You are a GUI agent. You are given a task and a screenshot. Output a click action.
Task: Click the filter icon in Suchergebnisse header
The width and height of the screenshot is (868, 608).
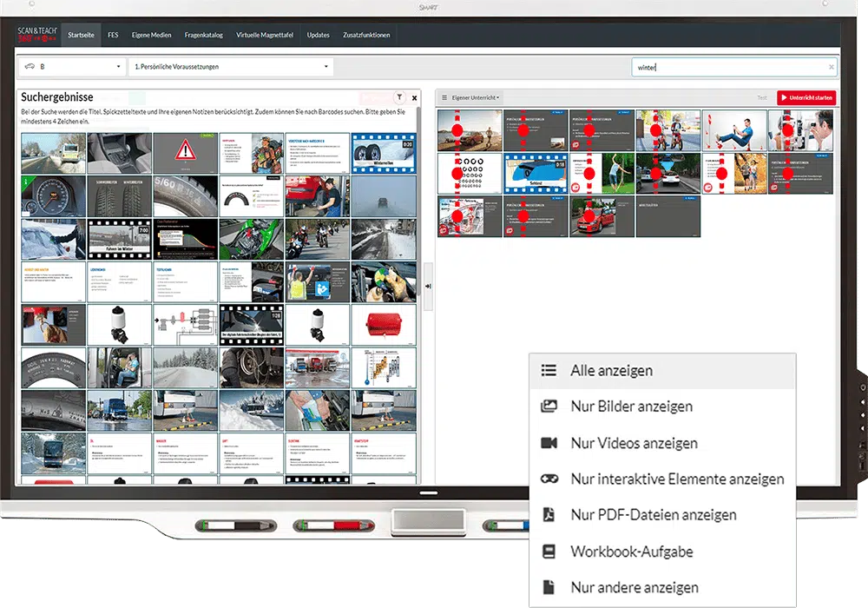[x=398, y=98]
